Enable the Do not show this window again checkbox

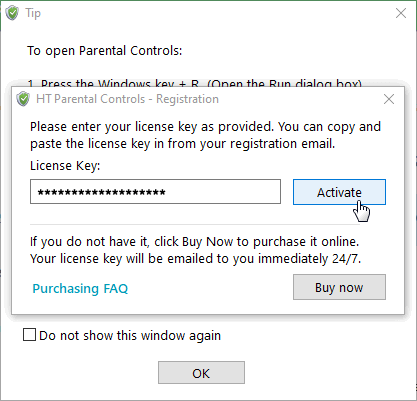[x=29, y=335]
